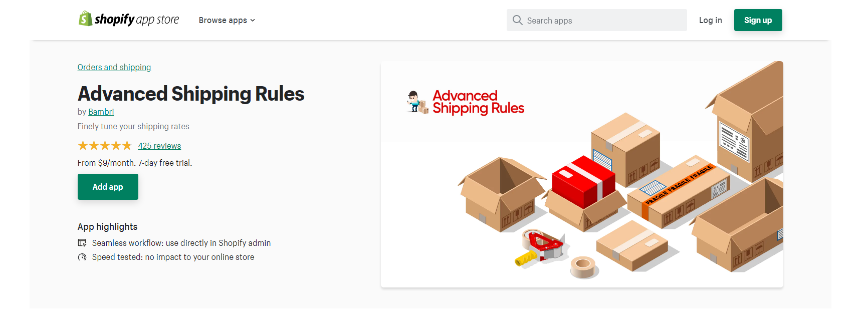Open the 425 reviews link
Viewport: 868px width, 321px height.
coord(159,146)
